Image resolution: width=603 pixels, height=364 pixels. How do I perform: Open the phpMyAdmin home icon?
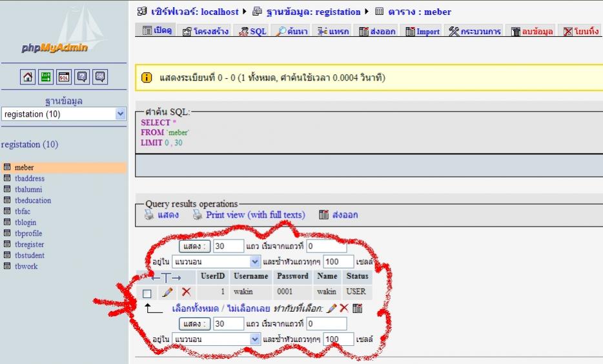tap(28, 77)
